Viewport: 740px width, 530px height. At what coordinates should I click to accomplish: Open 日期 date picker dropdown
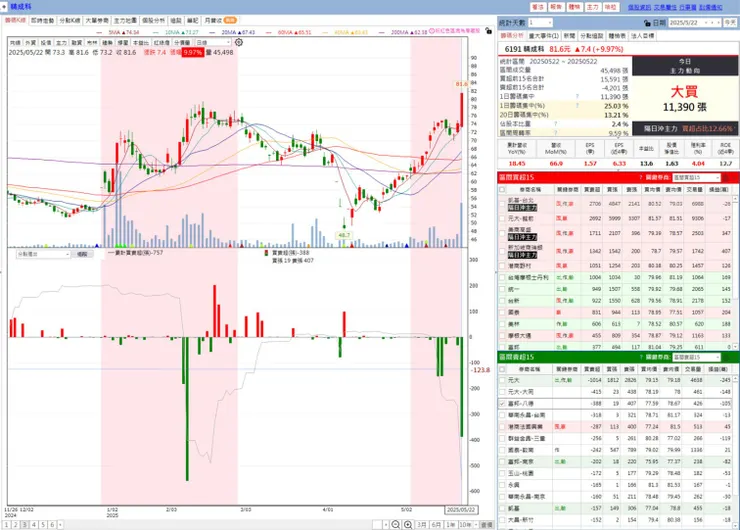(706, 23)
